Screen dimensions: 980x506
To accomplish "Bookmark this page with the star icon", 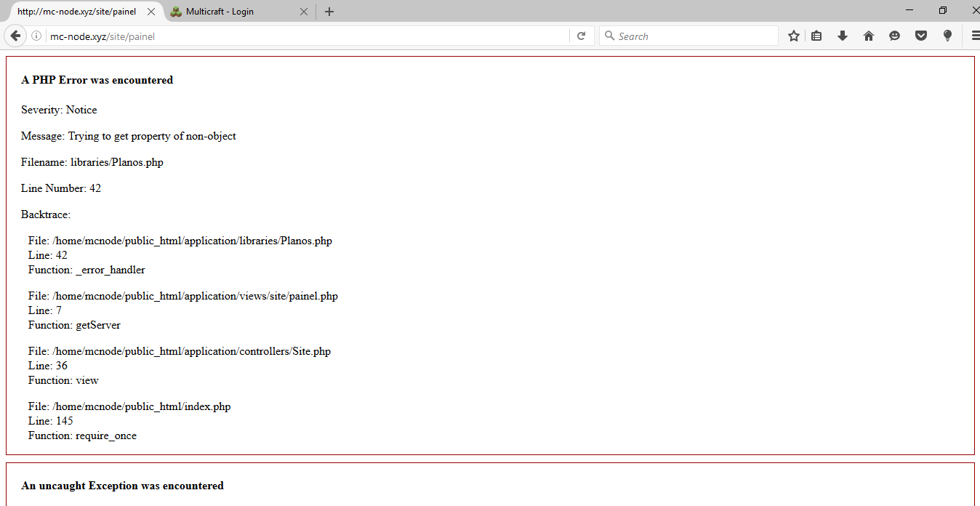I will (794, 36).
